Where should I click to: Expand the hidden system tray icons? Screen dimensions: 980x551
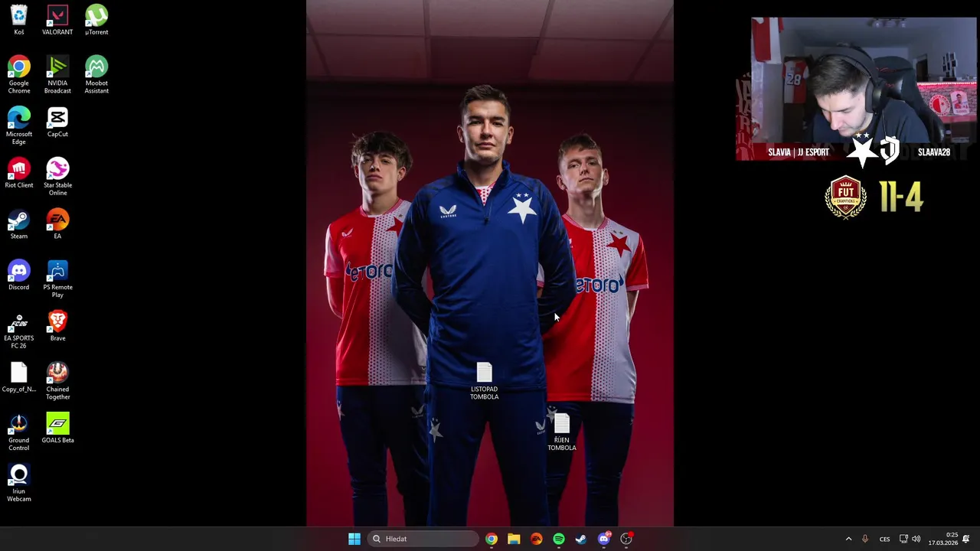click(848, 539)
